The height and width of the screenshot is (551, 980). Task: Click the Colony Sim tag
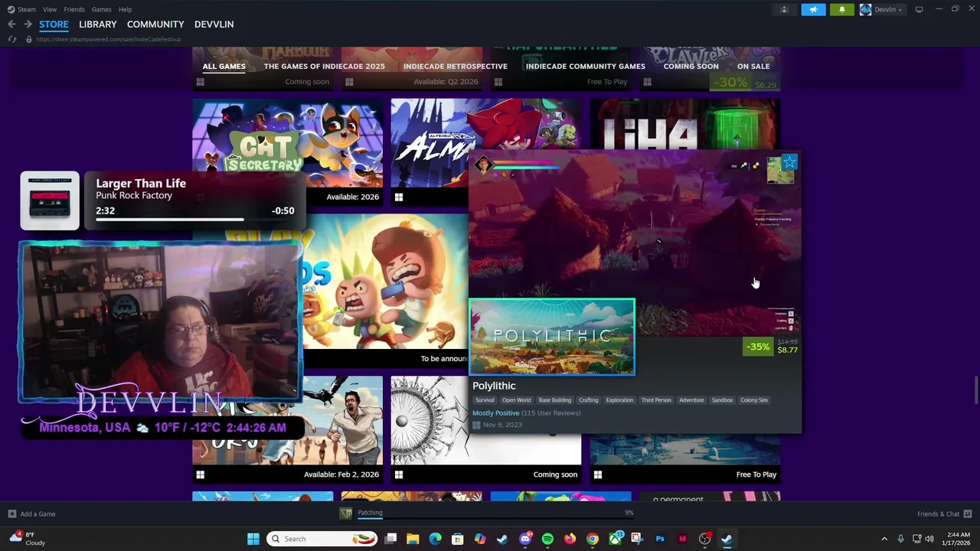click(754, 400)
